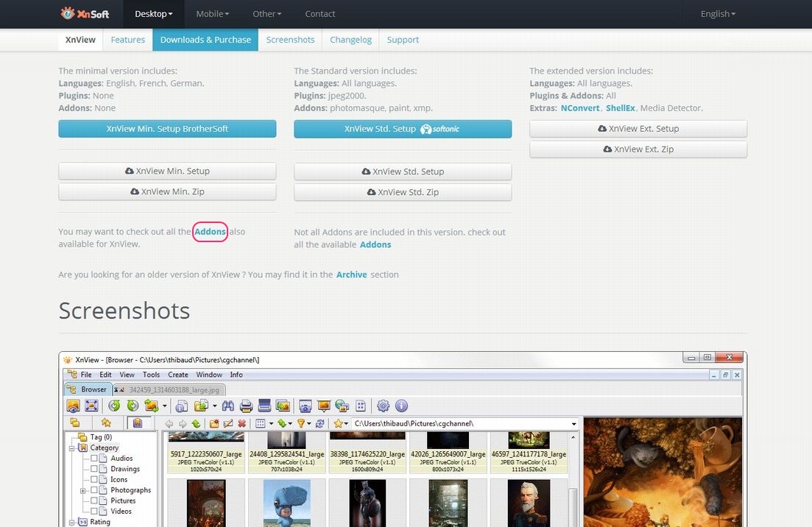Check the Drawings category checkbox
The width and height of the screenshot is (812, 527).
94,469
